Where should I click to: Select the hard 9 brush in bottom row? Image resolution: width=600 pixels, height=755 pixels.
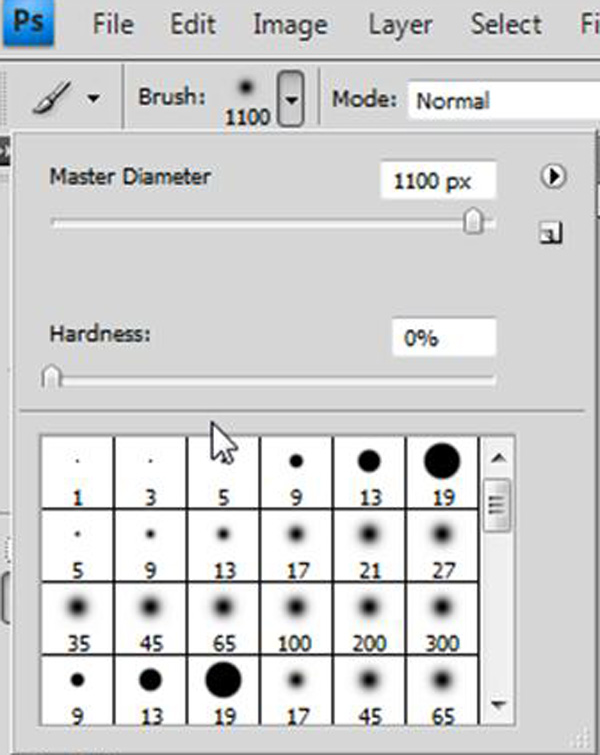77,690
